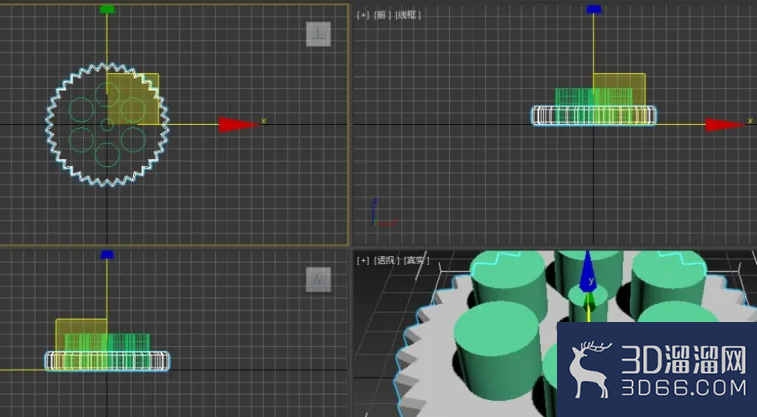This screenshot has width=757, height=417.
Task: Click the 3D溜溜网 deer logo watermark
Action: click(x=590, y=369)
